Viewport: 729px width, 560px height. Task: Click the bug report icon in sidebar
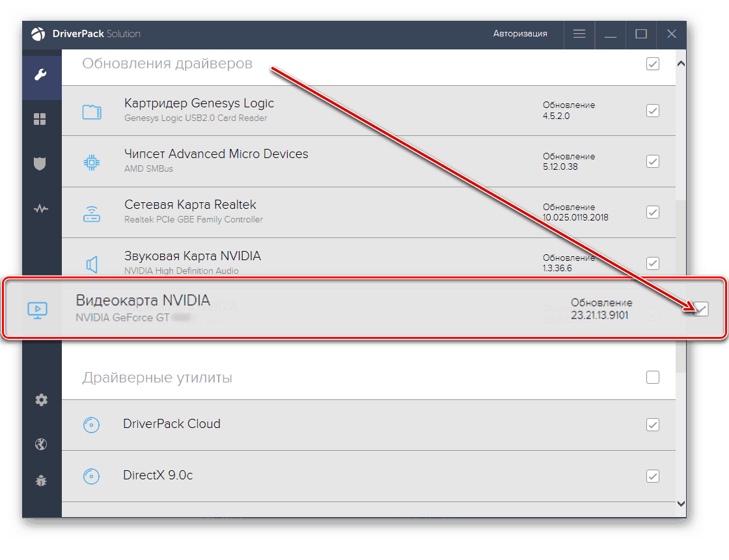click(41, 481)
